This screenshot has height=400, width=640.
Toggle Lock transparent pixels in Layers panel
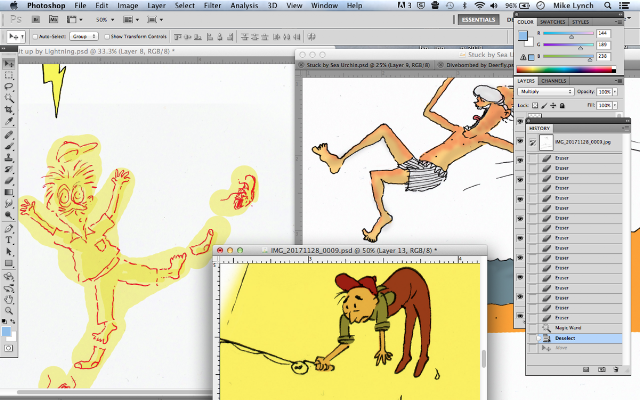[535, 105]
